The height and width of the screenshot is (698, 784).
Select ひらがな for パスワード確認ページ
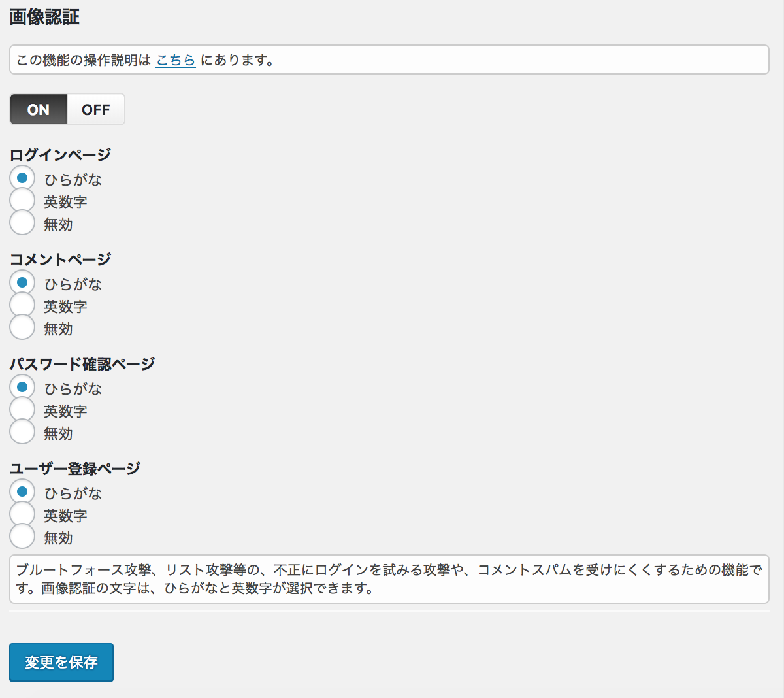pyautogui.click(x=22, y=387)
